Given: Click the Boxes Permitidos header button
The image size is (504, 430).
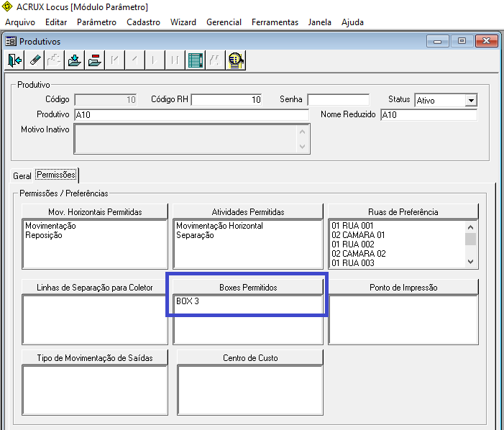Looking at the screenshot, I should coord(248,287).
